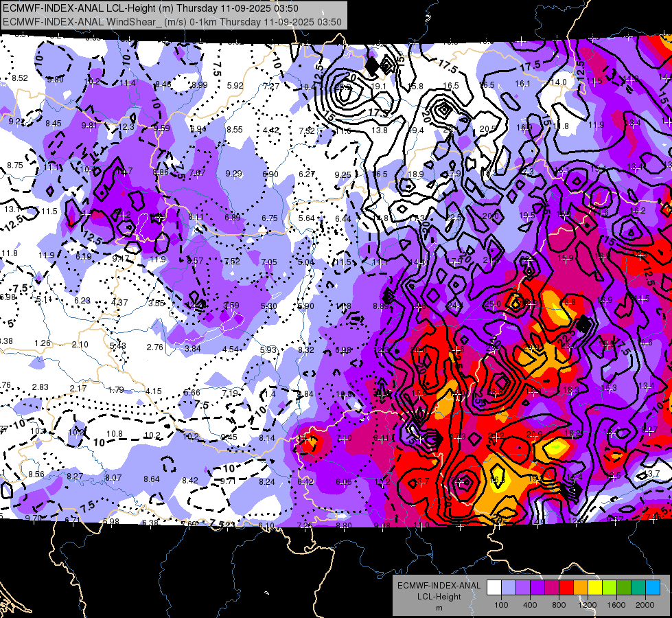Click the "1600" legend scale label
Screen dimensions: 672x618
pos(616,605)
